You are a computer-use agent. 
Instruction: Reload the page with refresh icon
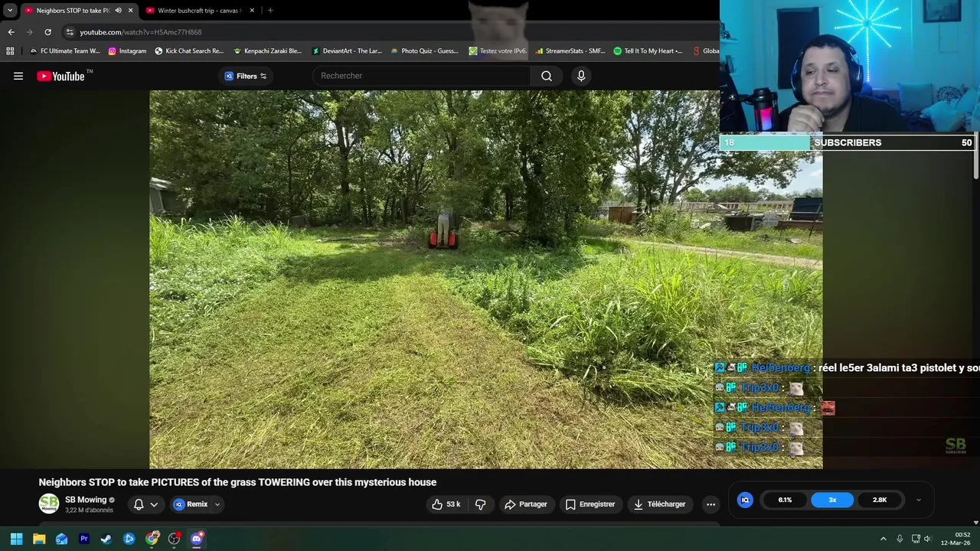(47, 32)
